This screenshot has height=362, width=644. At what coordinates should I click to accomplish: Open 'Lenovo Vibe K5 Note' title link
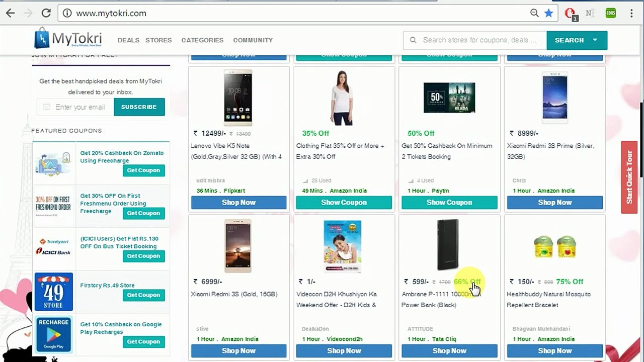(236, 151)
